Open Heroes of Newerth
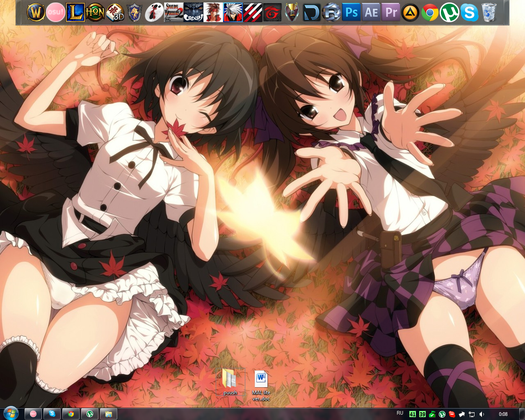The image size is (525, 420). coord(95,12)
